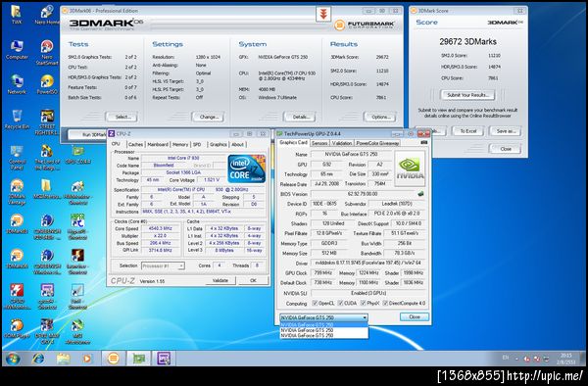Open the Network desktop icon
The image size is (588, 386).
tap(17, 84)
